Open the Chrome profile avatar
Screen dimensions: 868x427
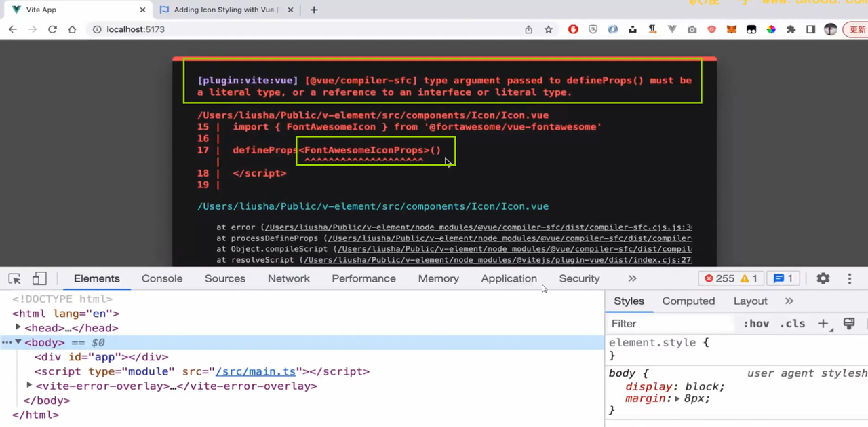click(x=830, y=29)
